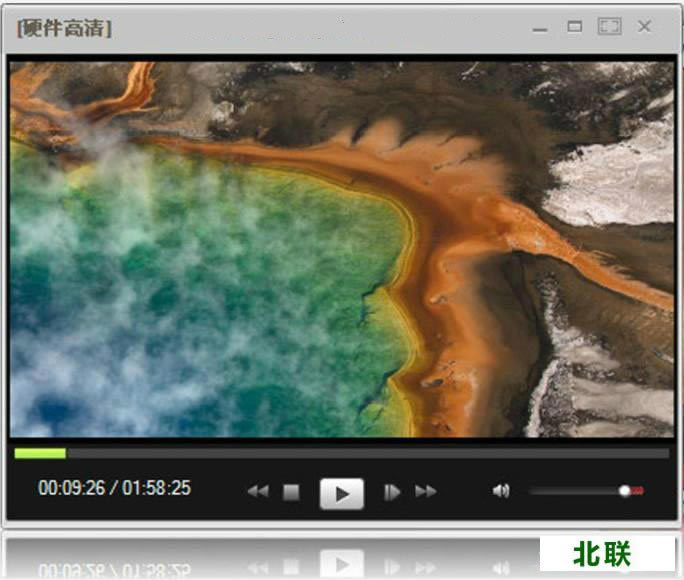Click the [硬件高清] title label
684x580 pixels.
(64, 28)
